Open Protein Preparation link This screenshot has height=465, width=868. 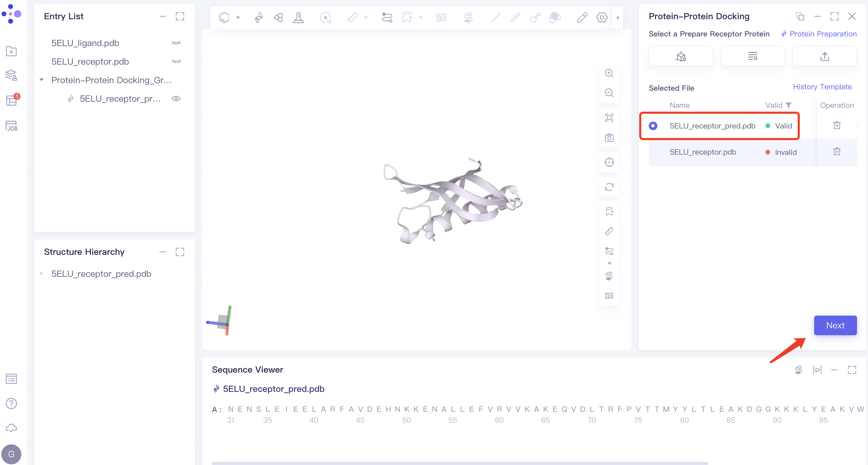pyautogui.click(x=823, y=34)
